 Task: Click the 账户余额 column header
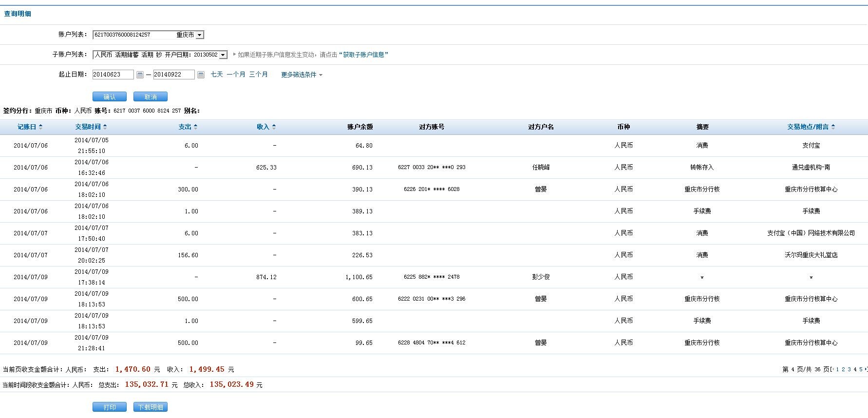pos(360,127)
